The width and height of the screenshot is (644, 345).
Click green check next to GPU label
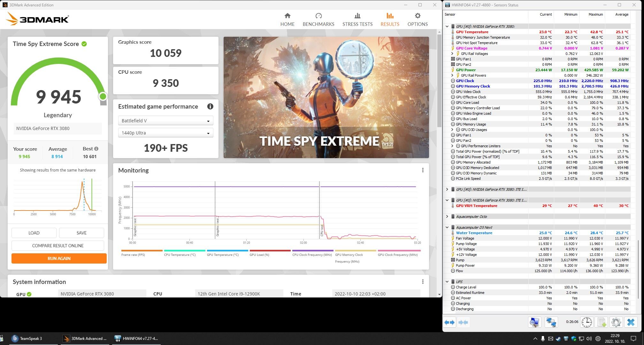tap(29, 294)
